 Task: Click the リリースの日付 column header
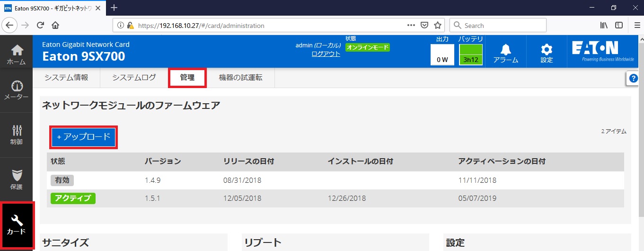[249, 161]
